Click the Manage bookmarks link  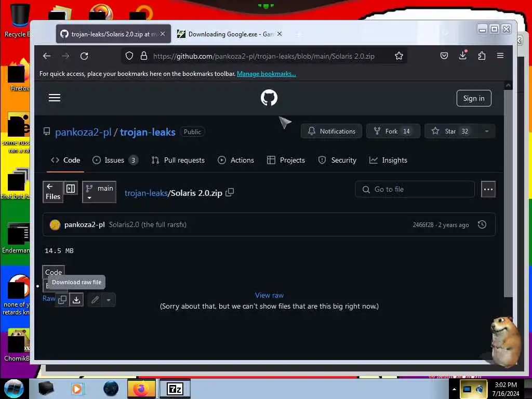(x=267, y=74)
